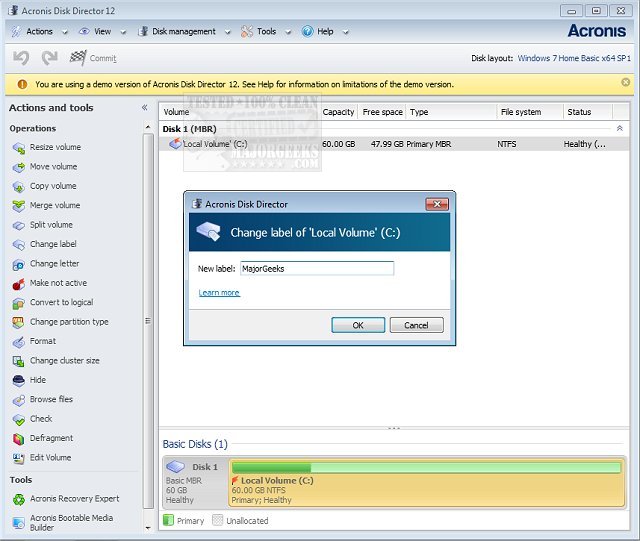Click the Resize volume icon
Viewport: 640px width, 541px height.
tap(19, 147)
